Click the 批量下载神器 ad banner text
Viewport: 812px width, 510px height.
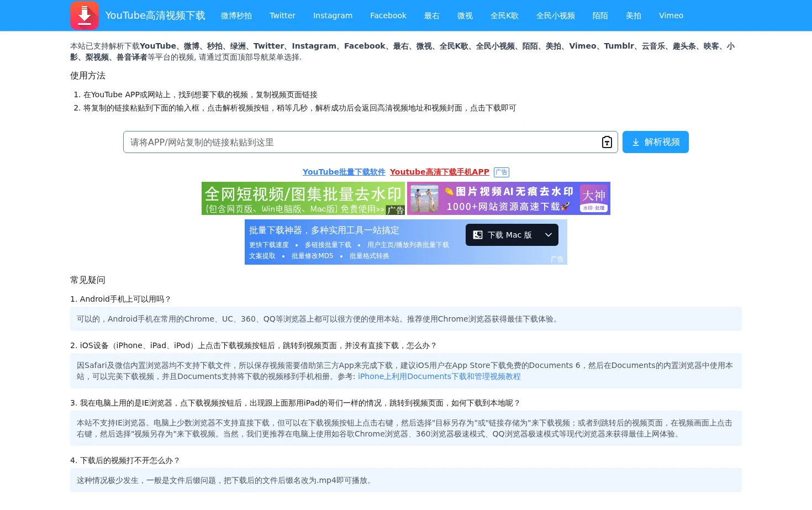click(324, 230)
